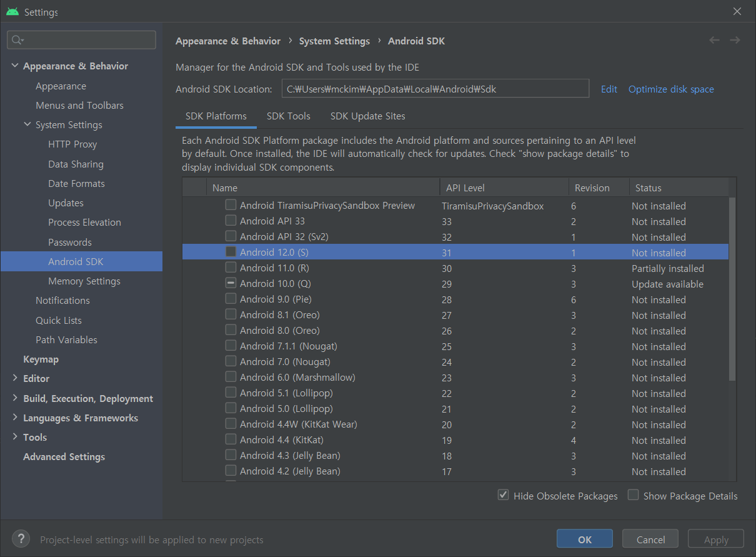Select Notifications in sidebar
Screen dimensions: 756x557
[x=62, y=300]
